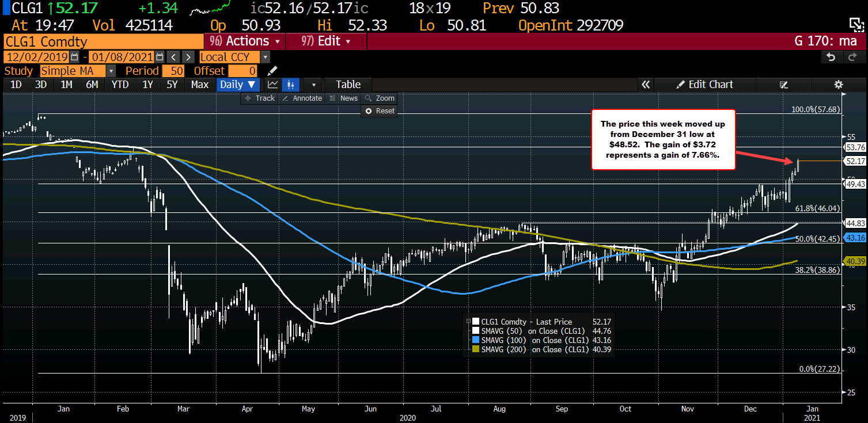Select the 1Y range tab
This screenshot has width=868, height=423.
(x=147, y=85)
